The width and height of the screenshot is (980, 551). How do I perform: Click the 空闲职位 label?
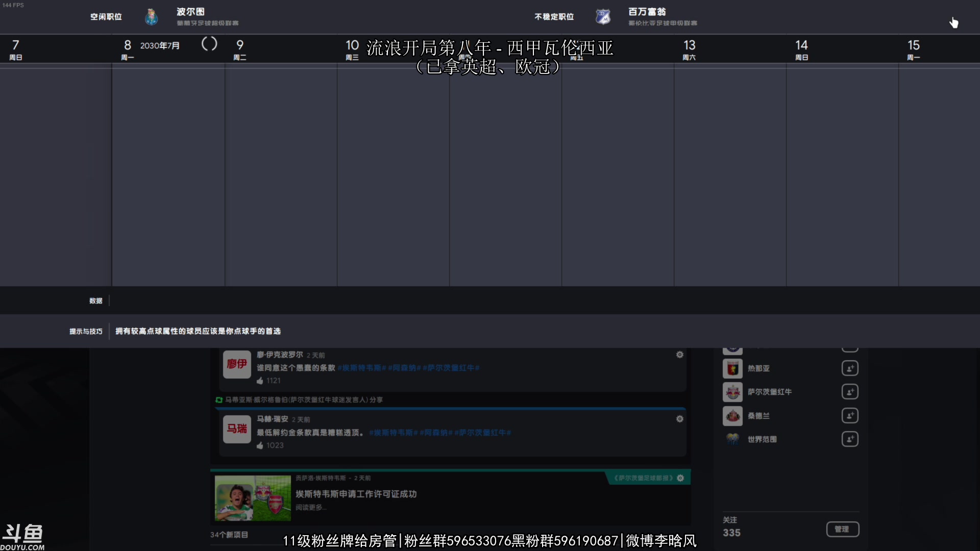(106, 17)
